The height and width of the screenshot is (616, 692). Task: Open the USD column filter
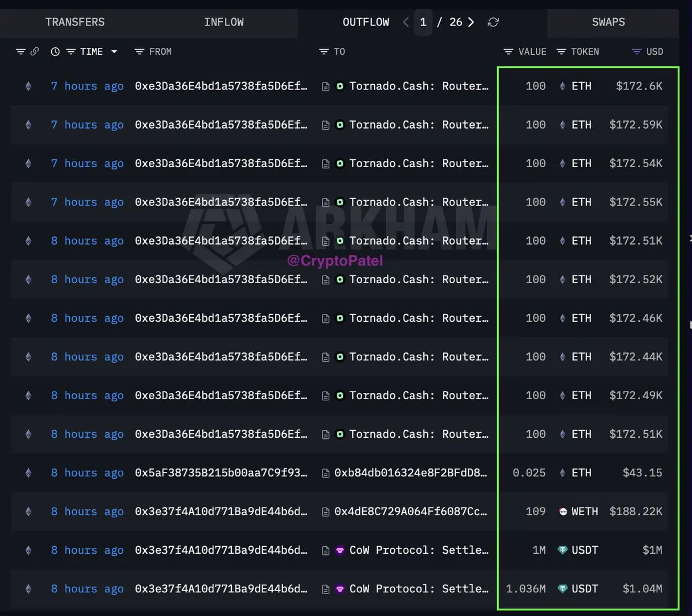click(637, 52)
